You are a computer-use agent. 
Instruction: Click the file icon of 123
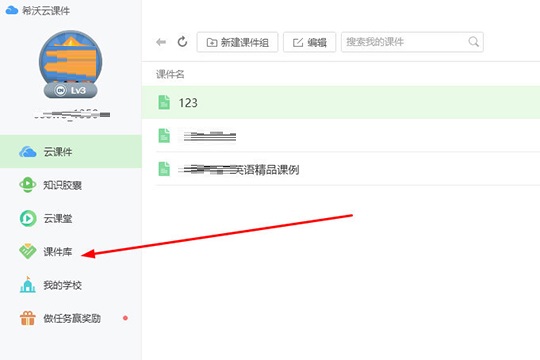click(164, 102)
